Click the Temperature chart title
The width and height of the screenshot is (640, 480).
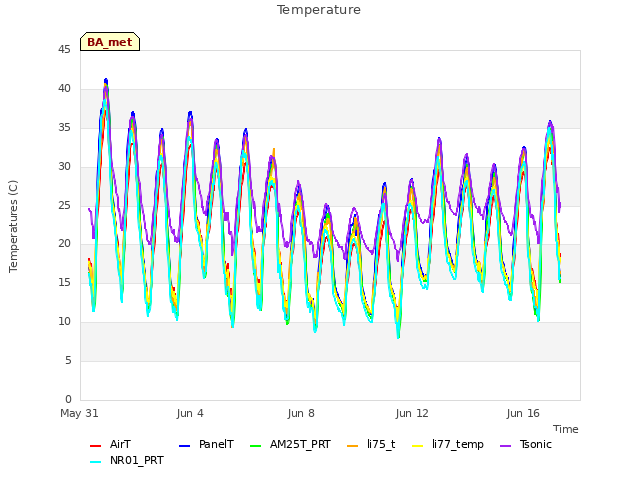pyautogui.click(x=319, y=10)
